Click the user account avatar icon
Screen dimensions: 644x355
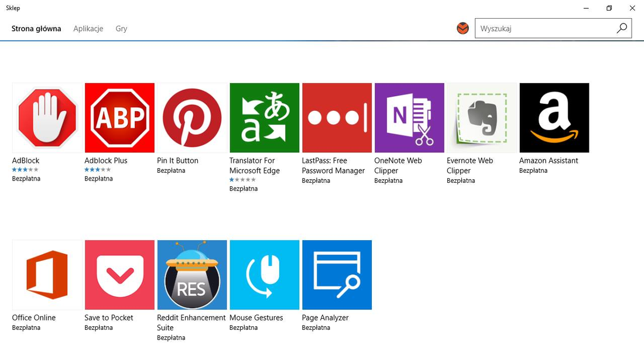pyautogui.click(x=463, y=28)
